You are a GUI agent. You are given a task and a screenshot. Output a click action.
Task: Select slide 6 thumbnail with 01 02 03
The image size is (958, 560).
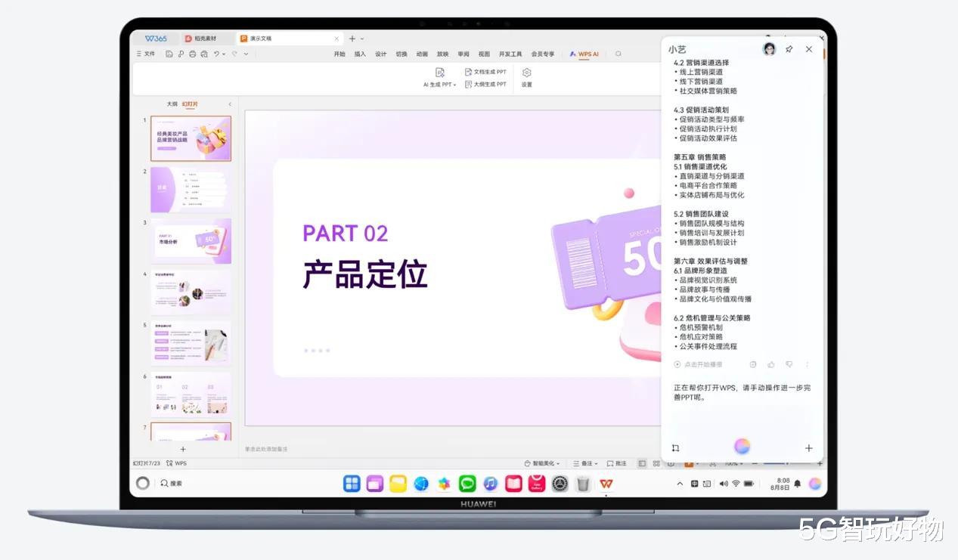(x=191, y=394)
